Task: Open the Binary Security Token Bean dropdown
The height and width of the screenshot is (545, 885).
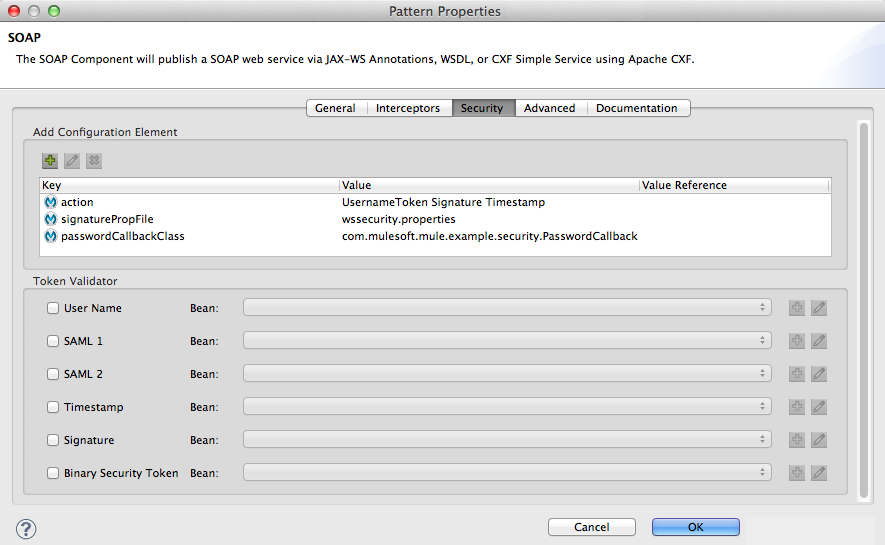Action: pyautogui.click(x=507, y=473)
